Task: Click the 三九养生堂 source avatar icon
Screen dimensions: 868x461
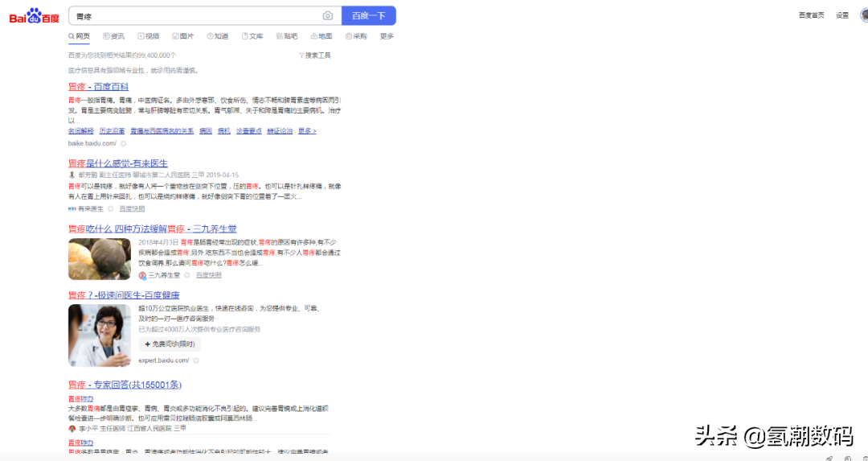Action: (x=142, y=275)
